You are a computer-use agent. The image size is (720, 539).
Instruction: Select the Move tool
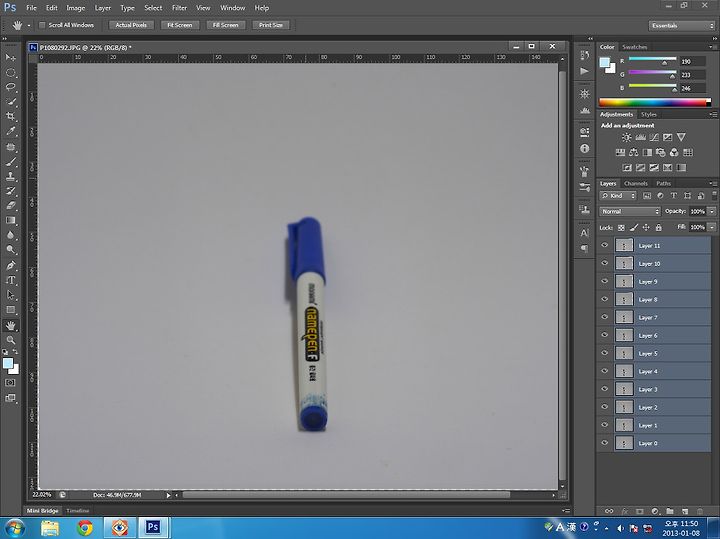10,57
